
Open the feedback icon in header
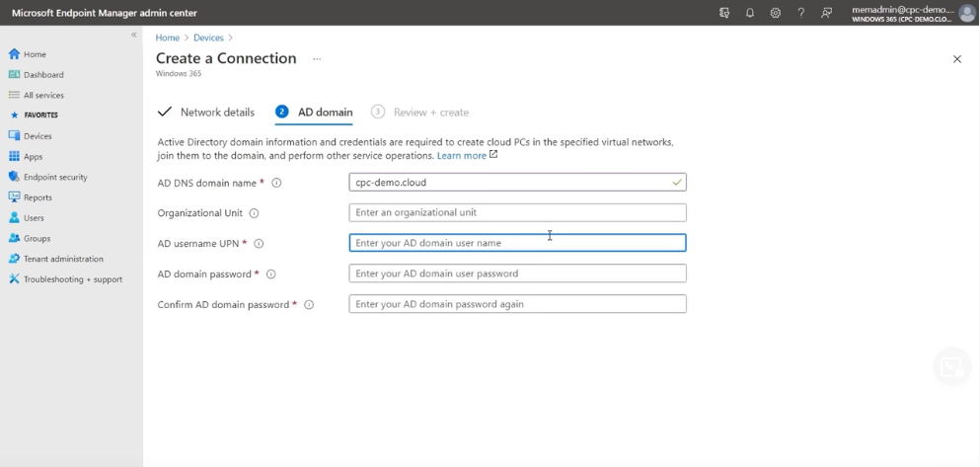(x=826, y=13)
